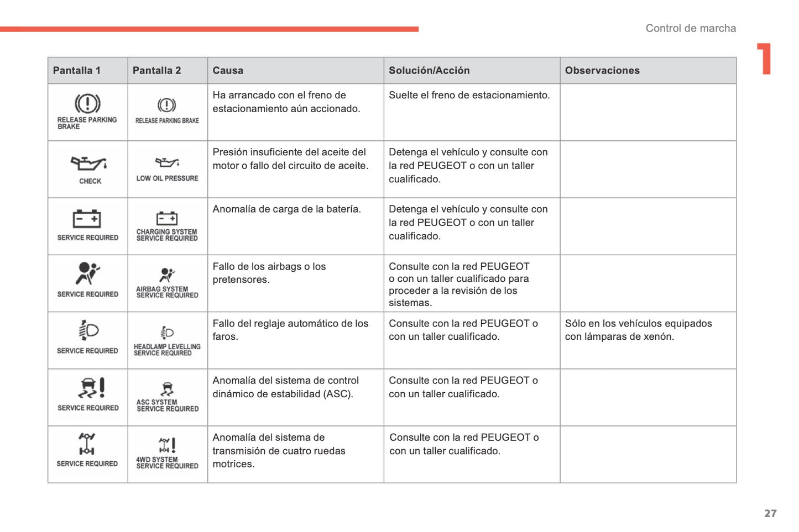Click the headlamp icon in Pantalla 1
The height and width of the screenshot is (532, 799).
point(88,330)
